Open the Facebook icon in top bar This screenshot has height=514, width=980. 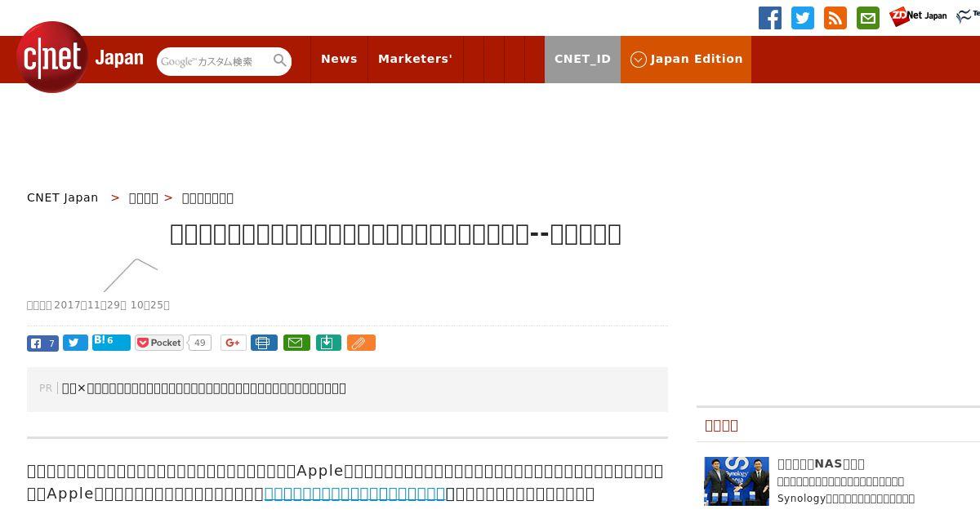click(770, 18)
